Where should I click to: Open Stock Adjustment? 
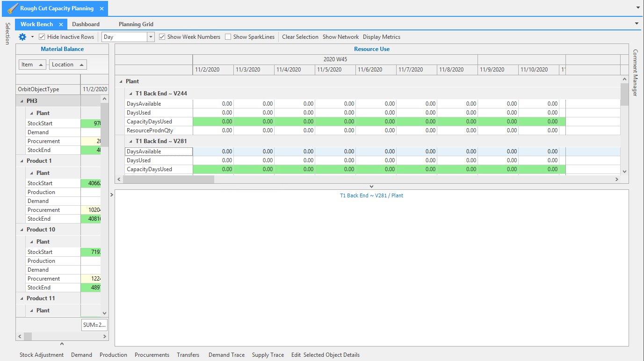click(x=42, y=355)
